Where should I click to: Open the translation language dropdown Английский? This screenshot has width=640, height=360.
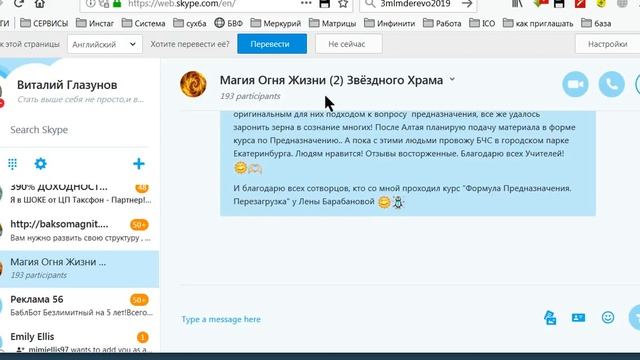point(105,44)
